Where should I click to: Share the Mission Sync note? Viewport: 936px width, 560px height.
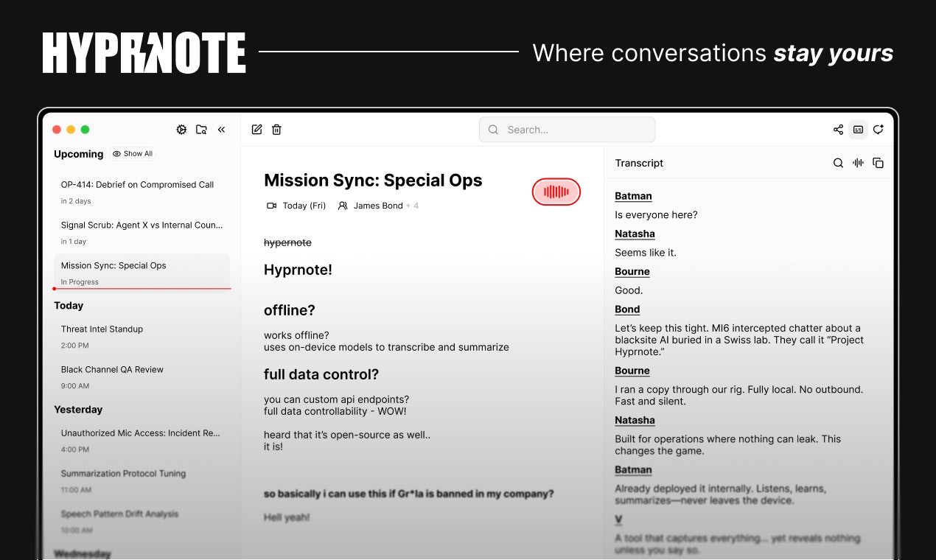point(838,129)
